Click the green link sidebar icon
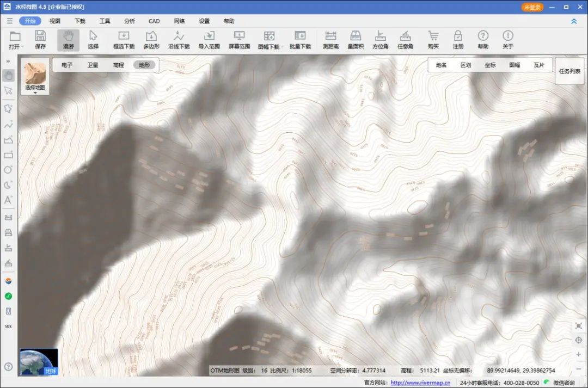The height and width of the screenshot is (388, 588). point(8,296)
